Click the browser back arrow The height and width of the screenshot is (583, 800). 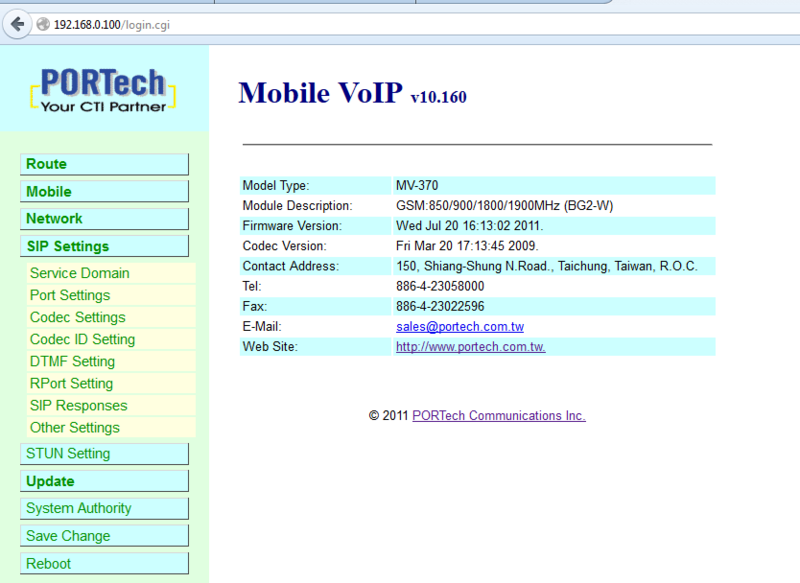pos(18,24)
